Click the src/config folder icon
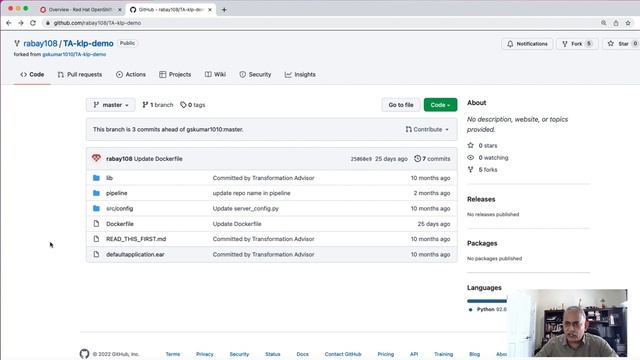Screen dimensions: 640x360 tap(96, 209)
